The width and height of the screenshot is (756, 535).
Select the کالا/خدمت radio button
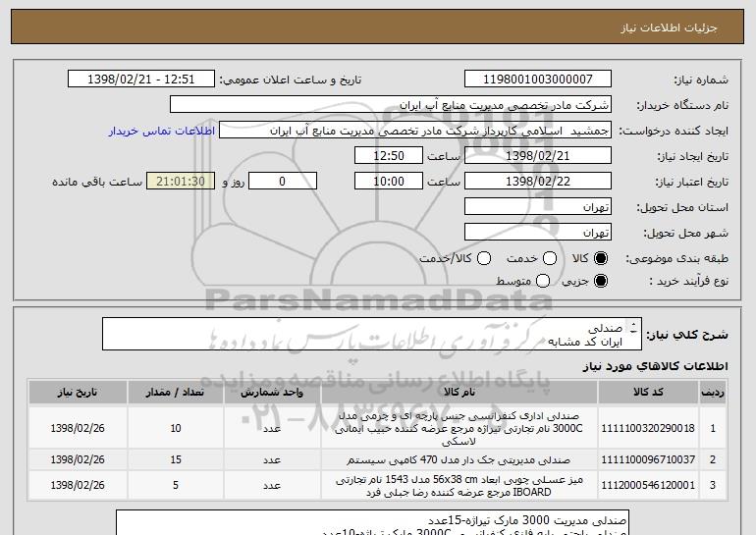(x=484, y=258)
